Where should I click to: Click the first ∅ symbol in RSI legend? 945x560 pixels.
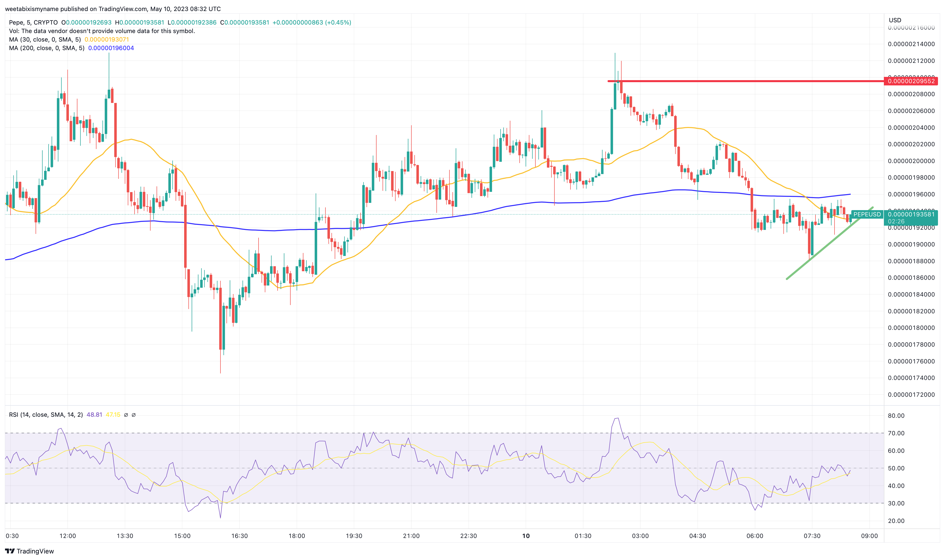coord(126,415)
